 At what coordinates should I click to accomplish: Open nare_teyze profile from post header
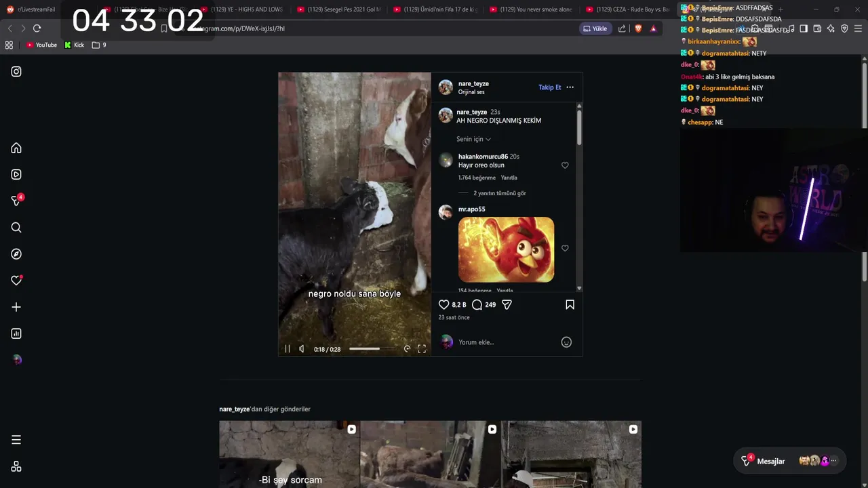[473, 83]
